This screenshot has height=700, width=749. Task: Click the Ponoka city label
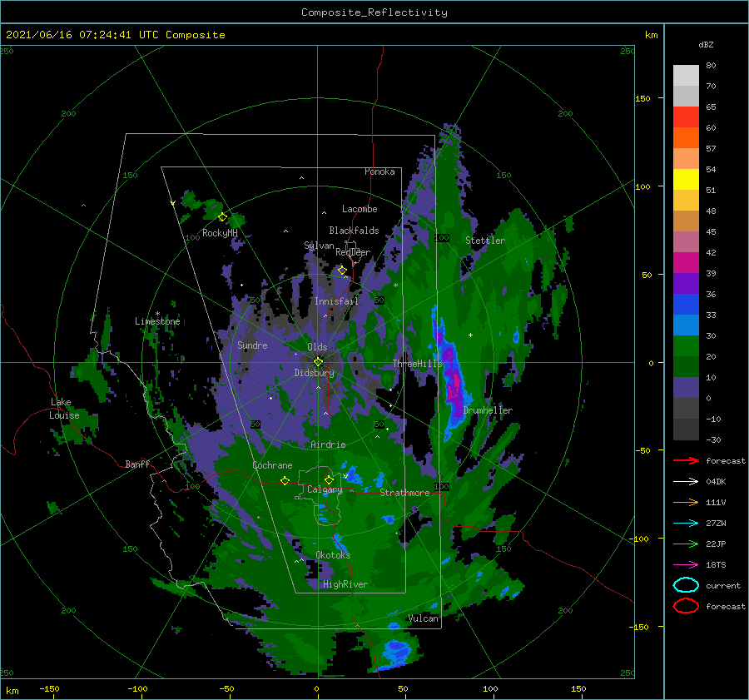click(x=379, y=171)
